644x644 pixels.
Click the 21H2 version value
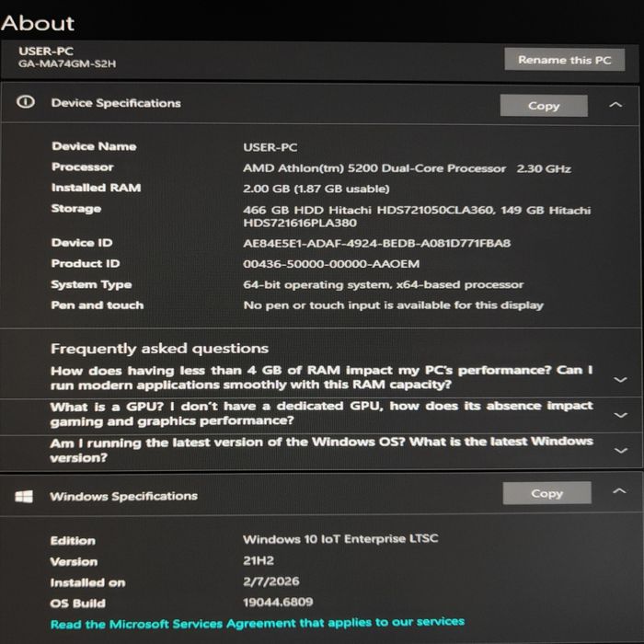pos(259,560)
